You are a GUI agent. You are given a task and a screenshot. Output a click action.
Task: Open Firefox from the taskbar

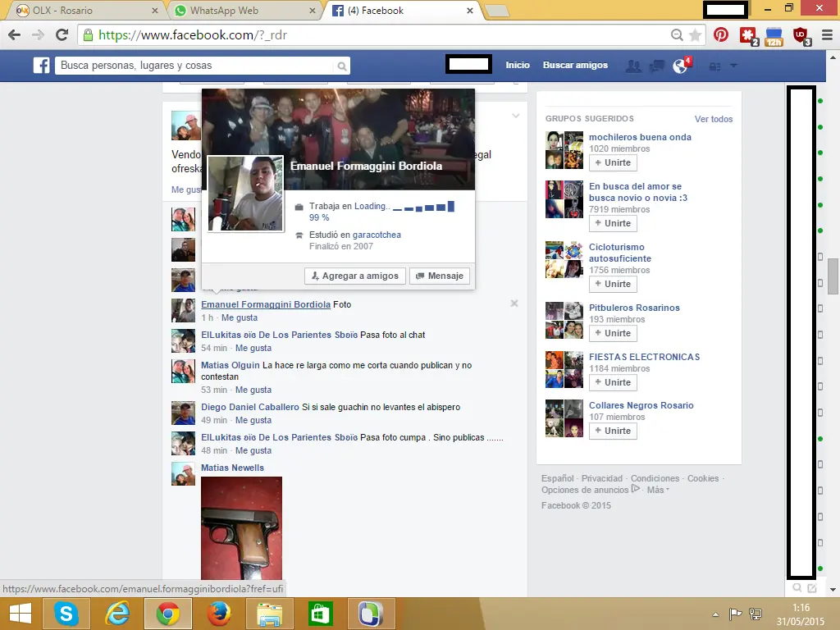click(219, 614)
